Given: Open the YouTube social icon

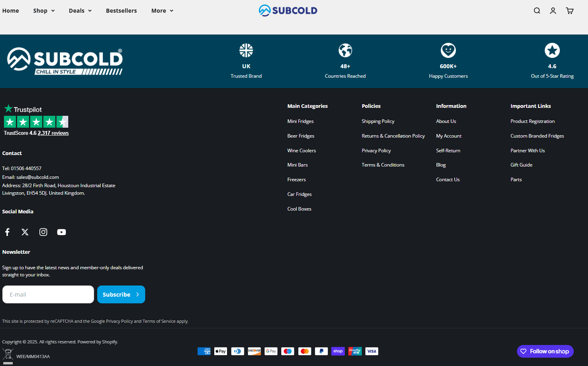Looking at the screenshot, I should click(x=61, y=232).
